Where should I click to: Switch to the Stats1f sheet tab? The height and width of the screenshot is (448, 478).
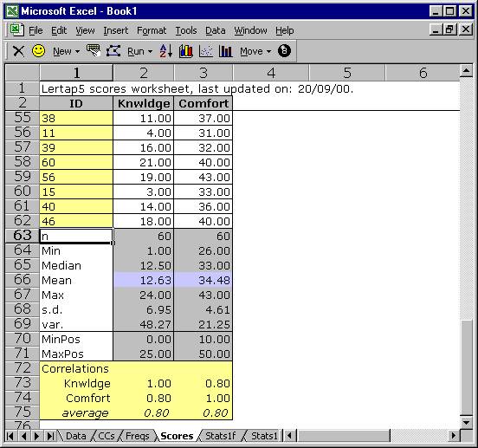point(221,436)
